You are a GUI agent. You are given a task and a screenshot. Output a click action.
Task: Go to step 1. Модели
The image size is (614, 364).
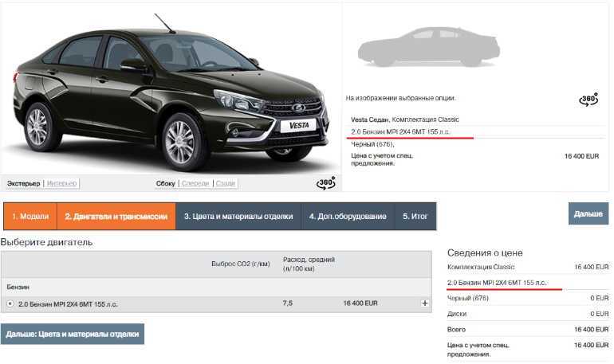click(x=30, y=216)
